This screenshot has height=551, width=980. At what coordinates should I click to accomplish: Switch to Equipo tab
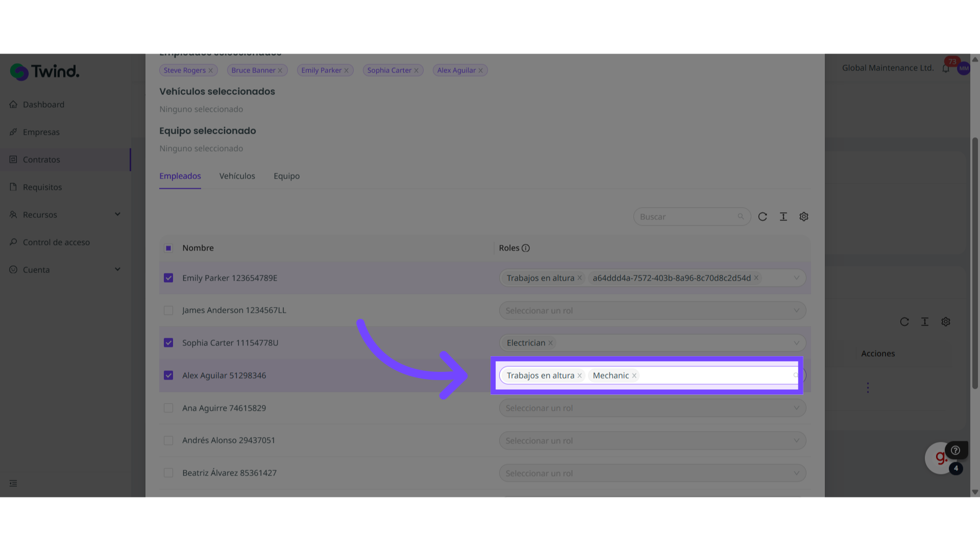(x=286, y=176)
